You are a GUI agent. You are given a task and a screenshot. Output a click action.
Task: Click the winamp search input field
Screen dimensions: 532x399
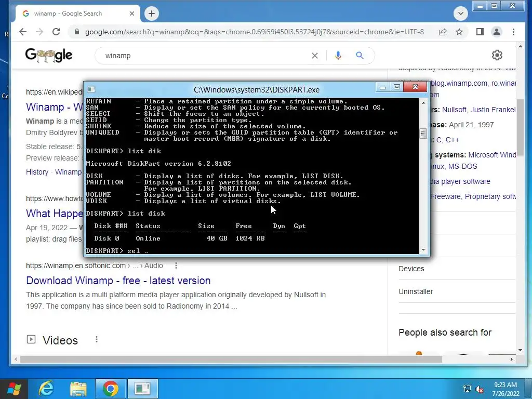pyautogui.click(x=204, y=56)
